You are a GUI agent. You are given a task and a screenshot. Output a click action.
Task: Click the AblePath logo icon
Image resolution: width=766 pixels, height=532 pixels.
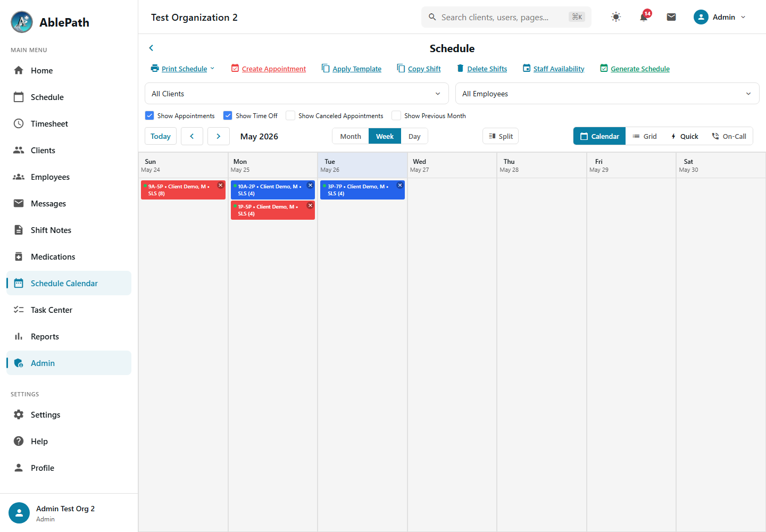pos(22,22)
